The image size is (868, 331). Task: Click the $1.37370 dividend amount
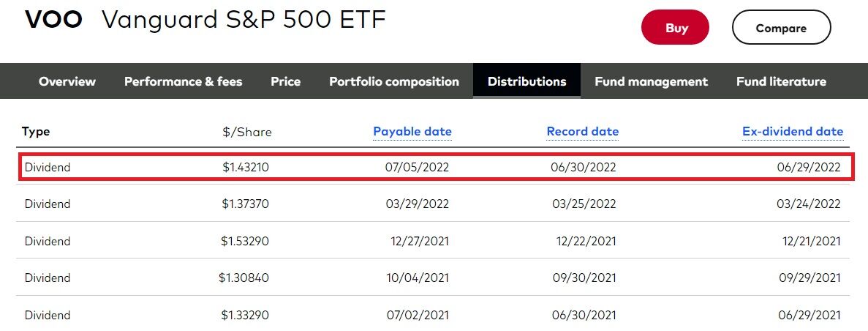[246, 204]
